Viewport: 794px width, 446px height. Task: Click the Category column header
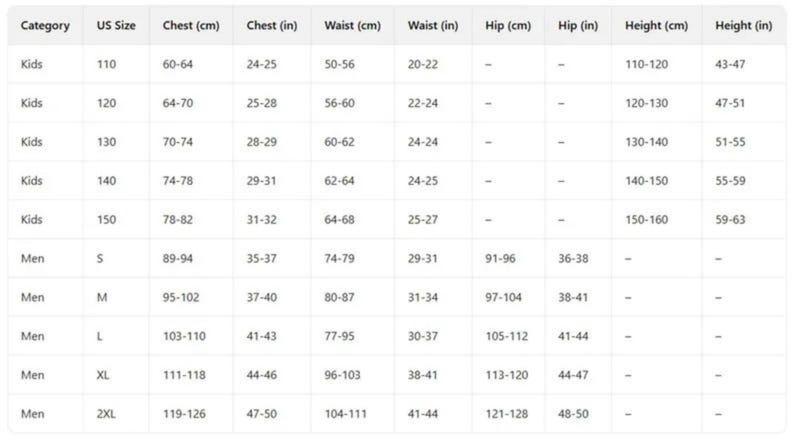(45, 25)
